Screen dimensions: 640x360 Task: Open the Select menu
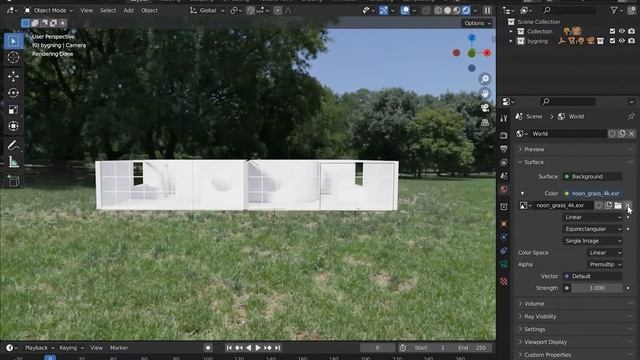click(108, 11)
